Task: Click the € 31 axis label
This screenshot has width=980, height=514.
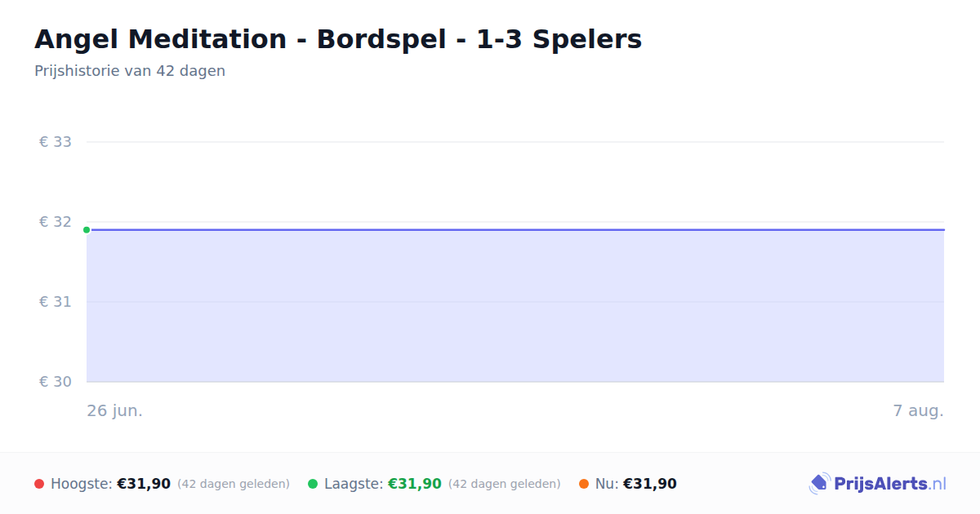Action: click(56, 302)
